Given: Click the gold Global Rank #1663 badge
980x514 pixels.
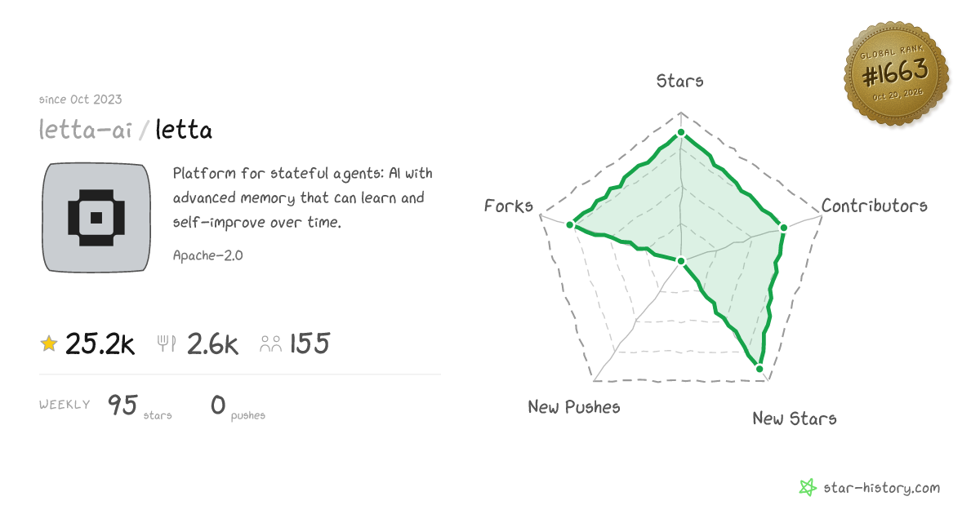Looking at the screenshot, I should coord(896,73).
